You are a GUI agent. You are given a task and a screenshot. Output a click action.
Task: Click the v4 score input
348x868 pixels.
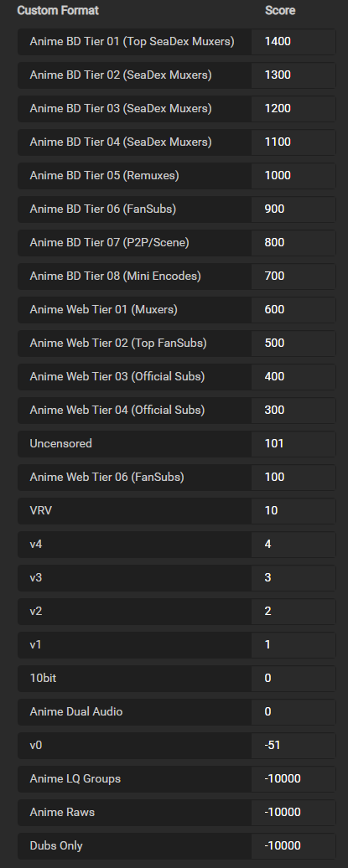293,544
